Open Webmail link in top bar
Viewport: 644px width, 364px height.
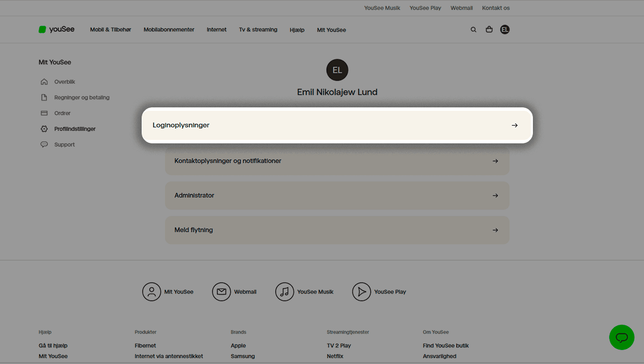[462, 8]
